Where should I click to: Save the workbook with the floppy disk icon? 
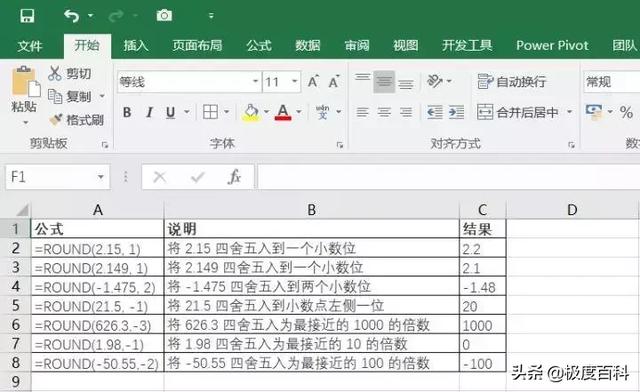coord(27,16)
